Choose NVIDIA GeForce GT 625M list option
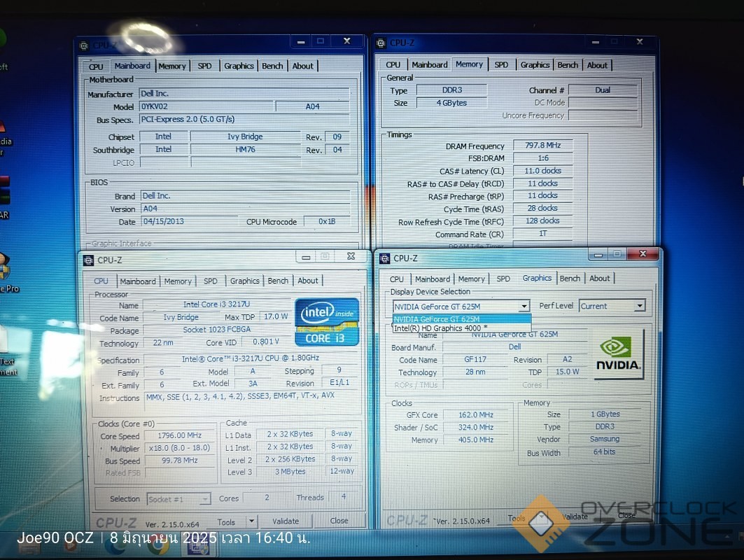 point(461,319)
